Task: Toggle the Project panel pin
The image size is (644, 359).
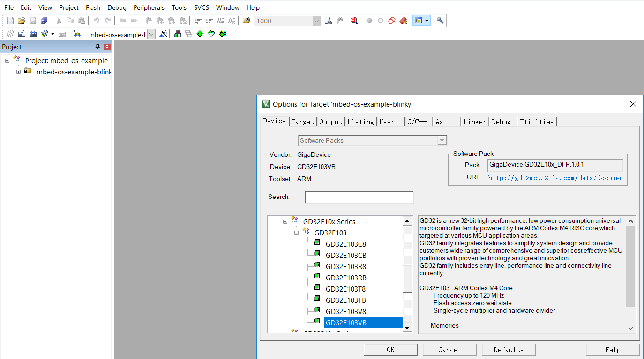Action: pyautogui.click(x=98, y=47)
